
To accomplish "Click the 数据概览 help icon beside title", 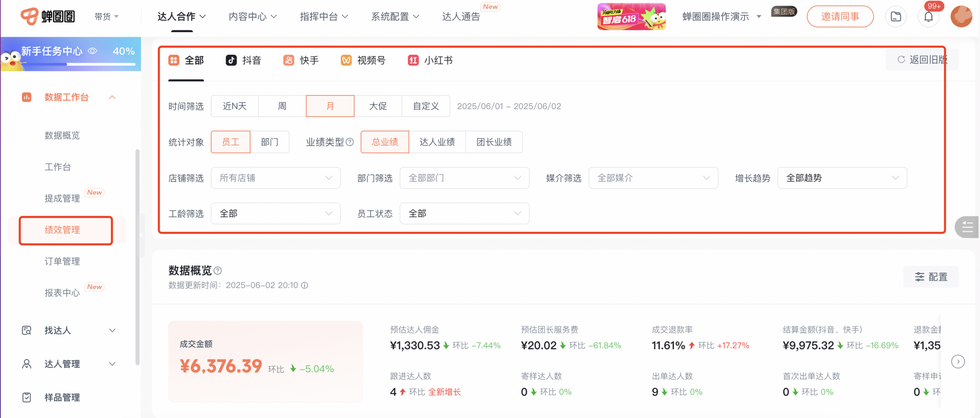I will point(218,271).
